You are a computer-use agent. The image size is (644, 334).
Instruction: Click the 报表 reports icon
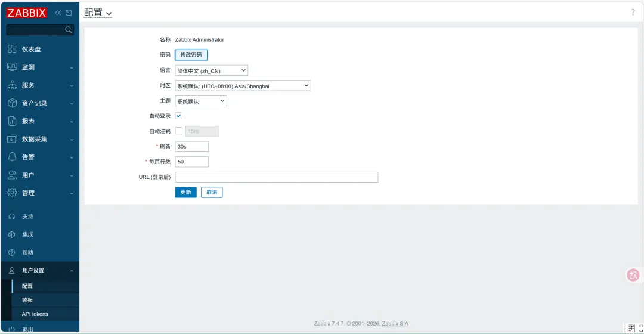point(12,121)
